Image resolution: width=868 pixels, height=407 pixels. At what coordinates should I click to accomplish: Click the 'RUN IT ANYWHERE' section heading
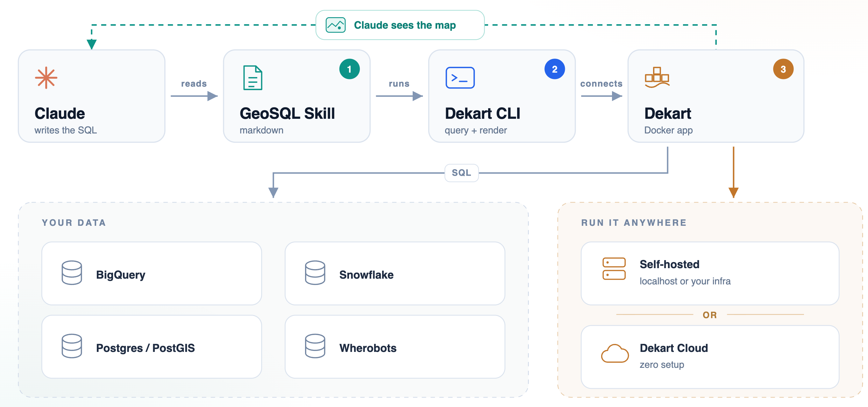pos(634,223)
